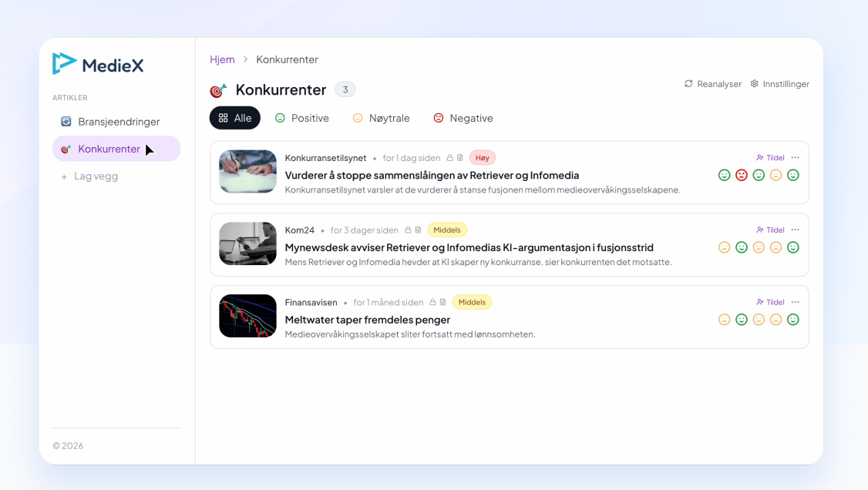Click Tildel on the Kom24 article

point(770,230)
